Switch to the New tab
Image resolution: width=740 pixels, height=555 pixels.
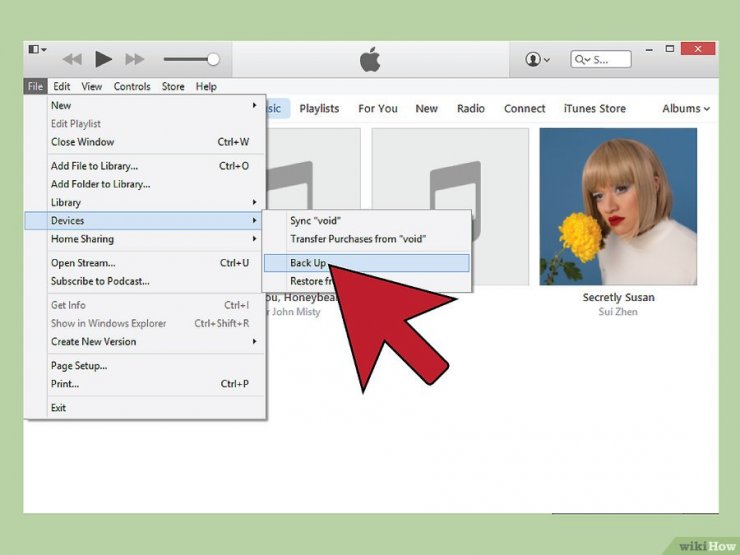tap(426, 109)
